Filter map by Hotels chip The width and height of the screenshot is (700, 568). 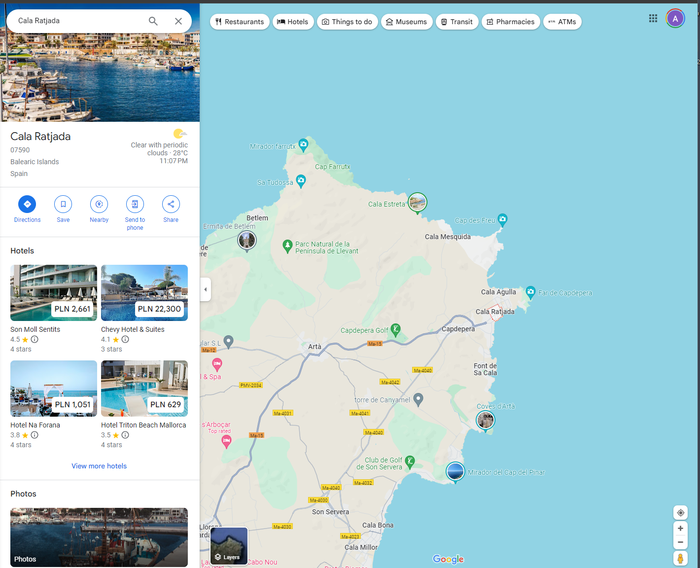[293, 21]
